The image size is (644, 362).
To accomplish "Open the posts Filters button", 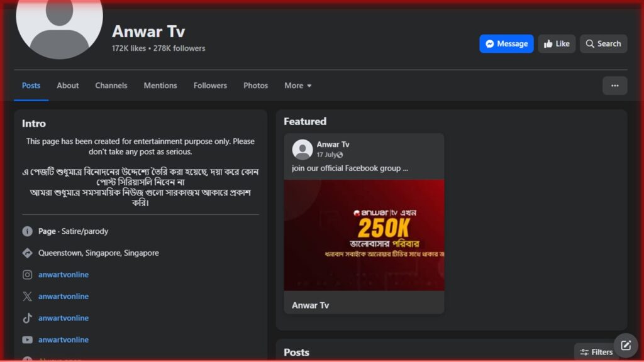I will tap(596, 352).
